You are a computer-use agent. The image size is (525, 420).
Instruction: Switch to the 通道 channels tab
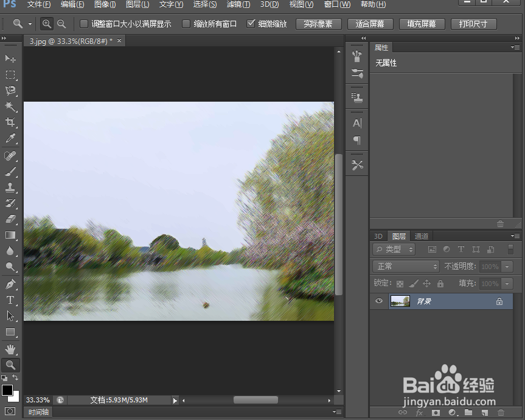(x=421, y=236)
